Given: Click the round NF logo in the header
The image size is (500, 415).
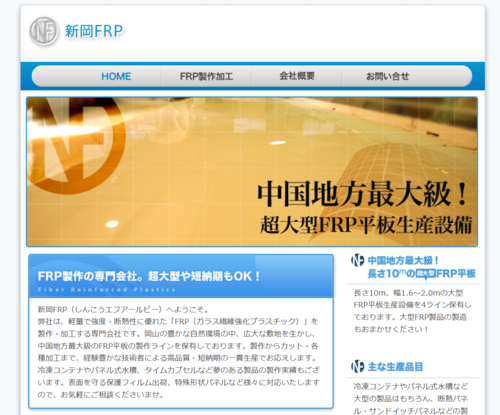Looking at the screenshot, I should tap(44, 31).
